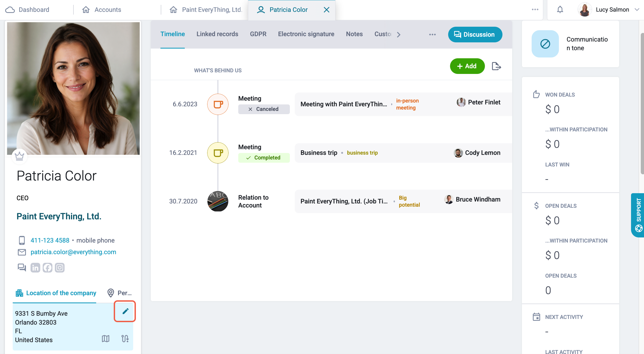
Task: Click the in-person meeting tag
Action: point(407,104)
